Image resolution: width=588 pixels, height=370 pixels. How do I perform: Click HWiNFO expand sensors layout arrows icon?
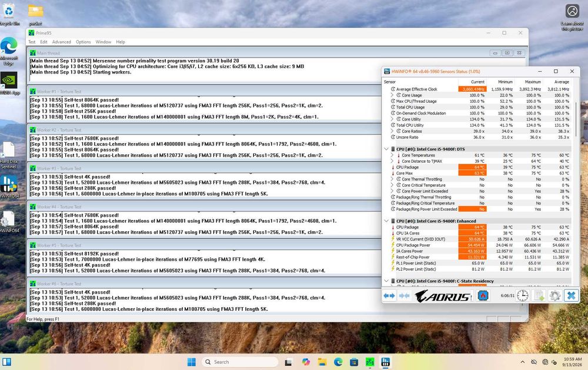point(389,295)
